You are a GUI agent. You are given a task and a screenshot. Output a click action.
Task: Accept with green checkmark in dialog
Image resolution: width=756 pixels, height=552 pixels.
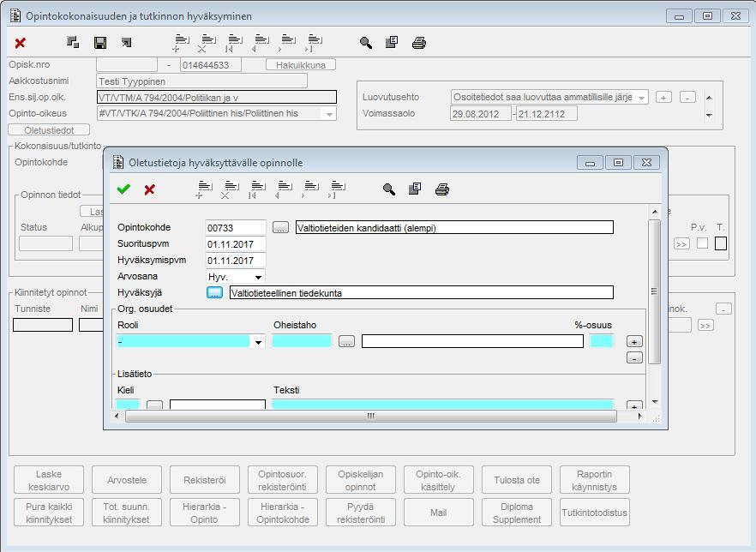click(124, 189)
